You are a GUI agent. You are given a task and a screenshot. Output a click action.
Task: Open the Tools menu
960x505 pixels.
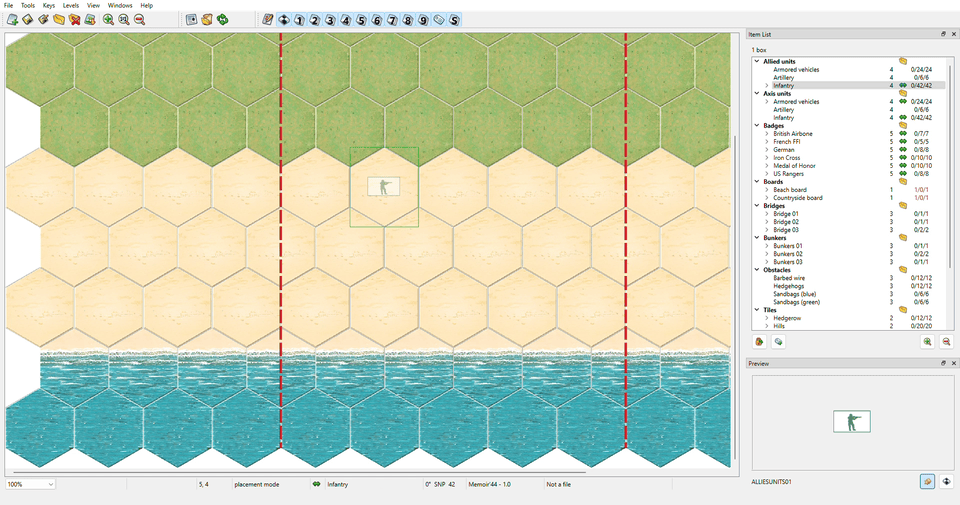(x=28, y=6)
